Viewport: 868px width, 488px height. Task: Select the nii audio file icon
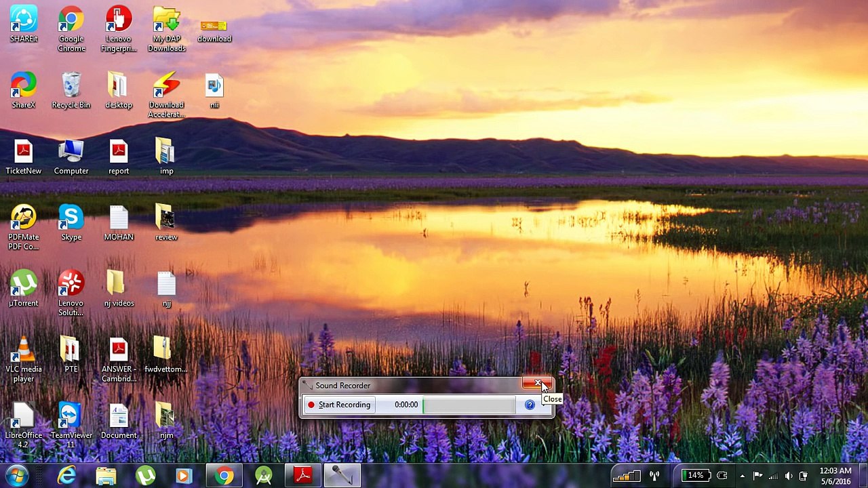pos(214,91)
